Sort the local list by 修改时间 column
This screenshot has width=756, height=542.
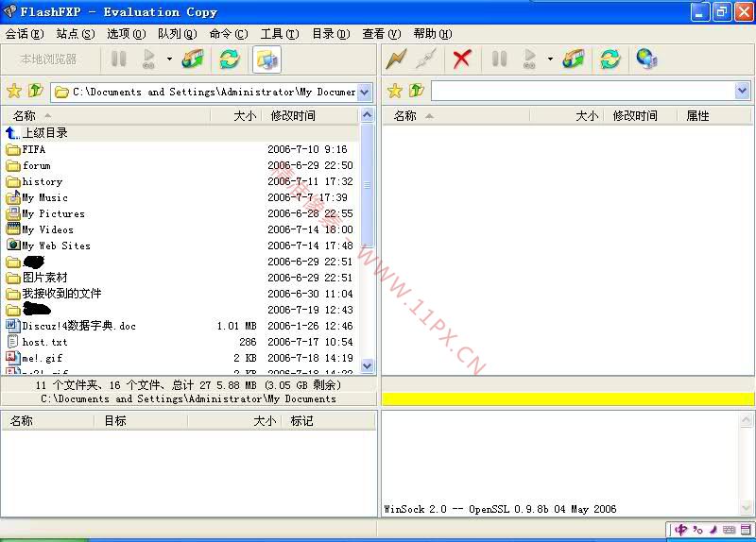click(x=293, y=115)
